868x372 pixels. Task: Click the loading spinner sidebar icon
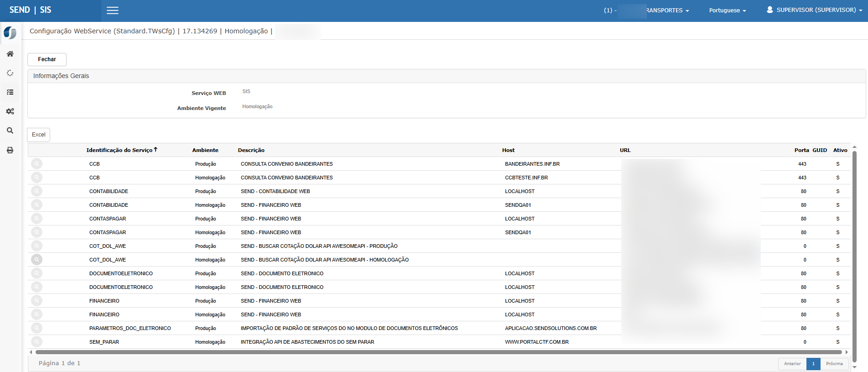click(x=10, y=73)
